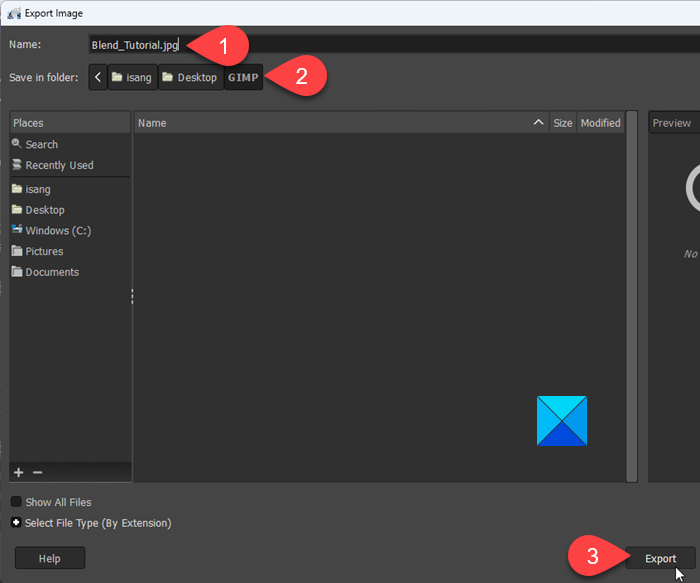This screenshot has height=583, width=700.
Task: Click the Export button
Action: pos(660,558)
